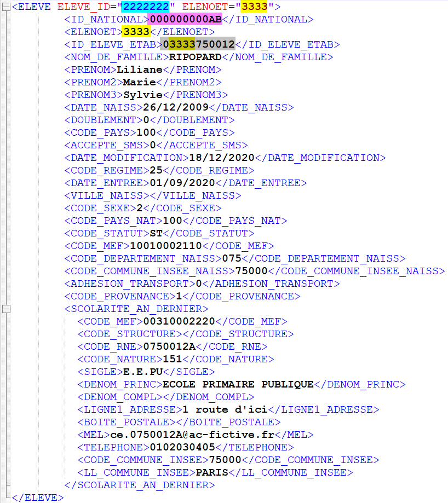
Task: Click the ADHESION_TRANSPORT value 0
Action: [199, 284]
